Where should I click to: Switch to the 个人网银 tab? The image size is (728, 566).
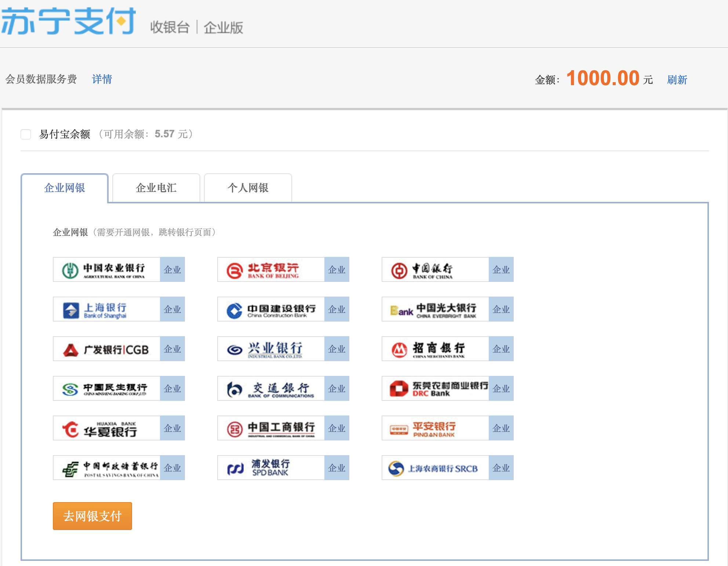pyautogui.click(x=248, y=188)
